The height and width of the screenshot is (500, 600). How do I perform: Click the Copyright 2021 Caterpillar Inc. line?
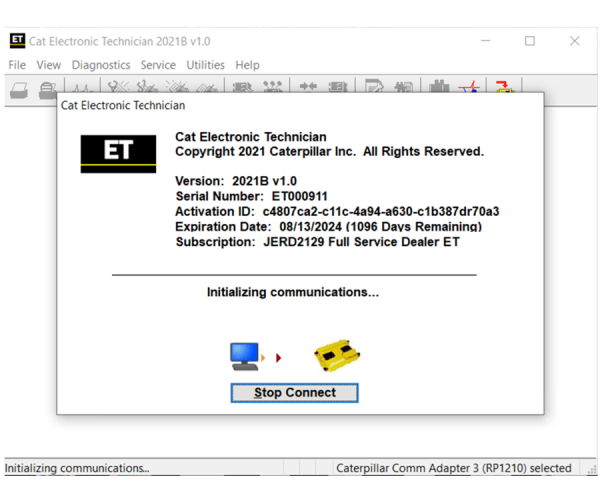(329, 151)
